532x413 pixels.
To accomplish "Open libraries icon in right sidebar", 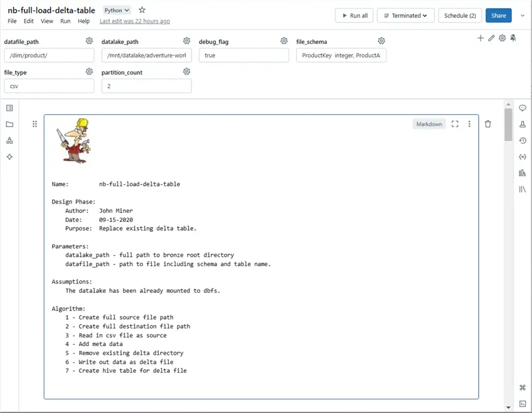I will (523, 189).
